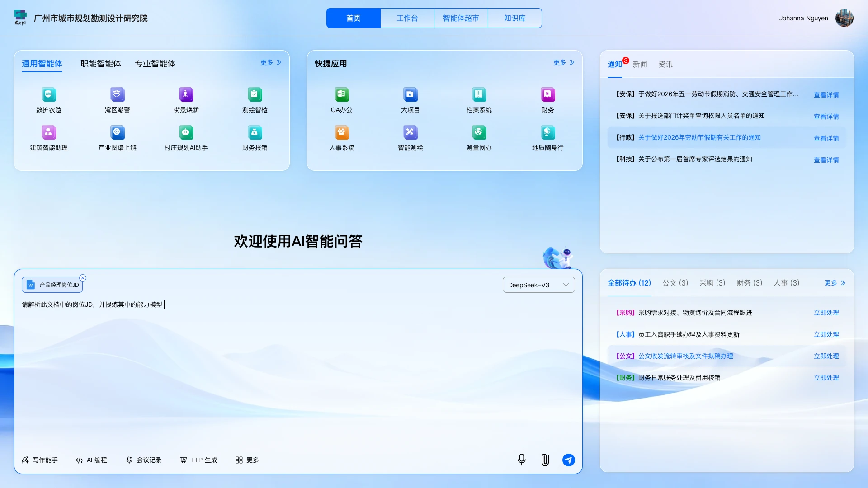
Task: Launch the 街景焕新 agent
Action: (186, 94)
